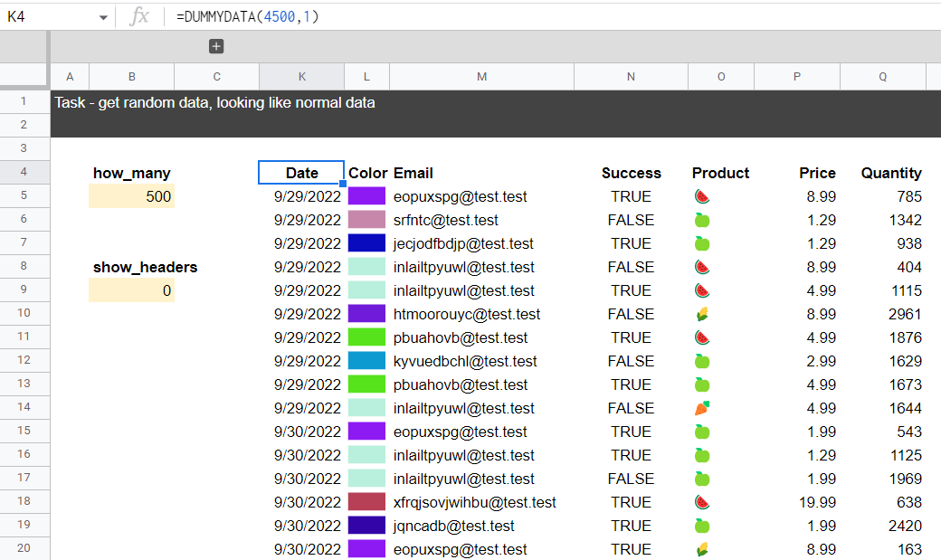Click the task description title banner

pyautogui.click(x=496, y=114)
